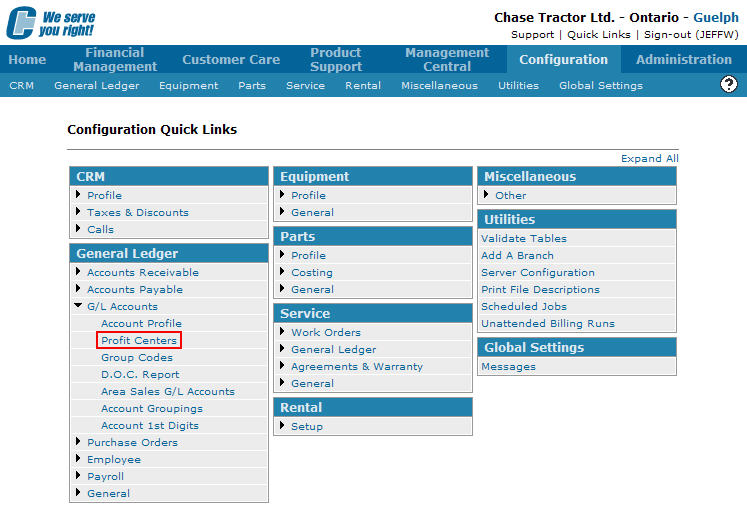Open the Account 1st Digits link
Image resolution: width=747 pixels, height=526 pixels.
click(150, 425)
